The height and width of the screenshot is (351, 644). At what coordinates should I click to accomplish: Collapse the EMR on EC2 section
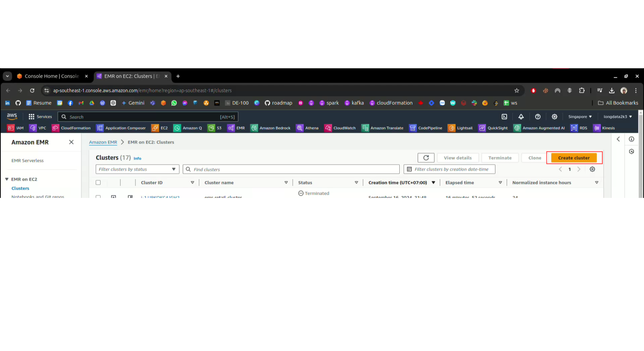7,179
